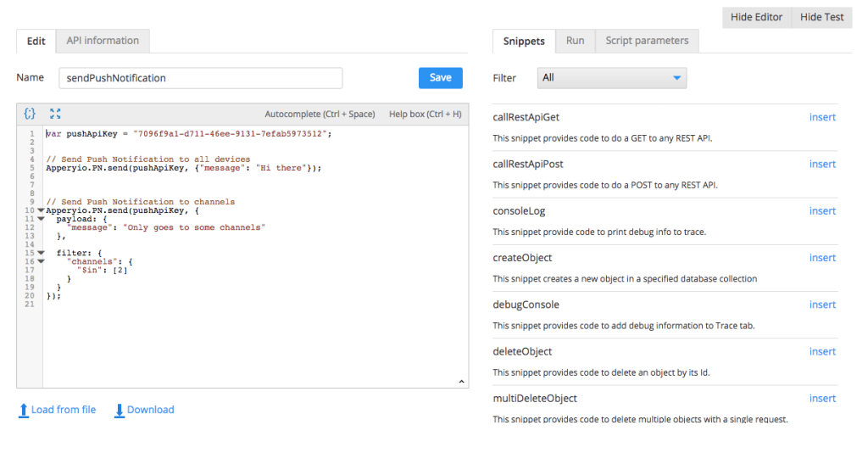Click the Load from file link
The width and height of the screenshot is (868, 453).
tap(63, 410)
